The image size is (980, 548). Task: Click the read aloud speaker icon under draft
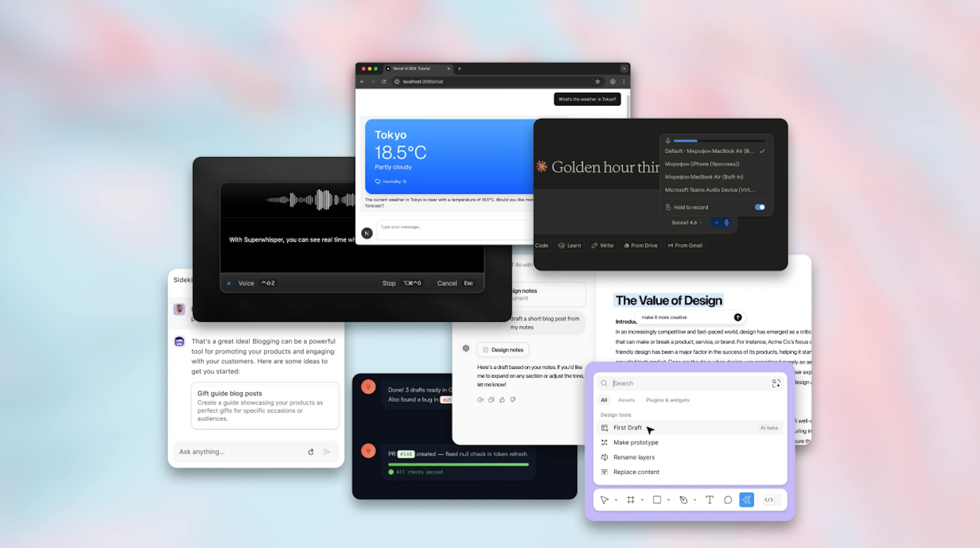pos(480,400)
